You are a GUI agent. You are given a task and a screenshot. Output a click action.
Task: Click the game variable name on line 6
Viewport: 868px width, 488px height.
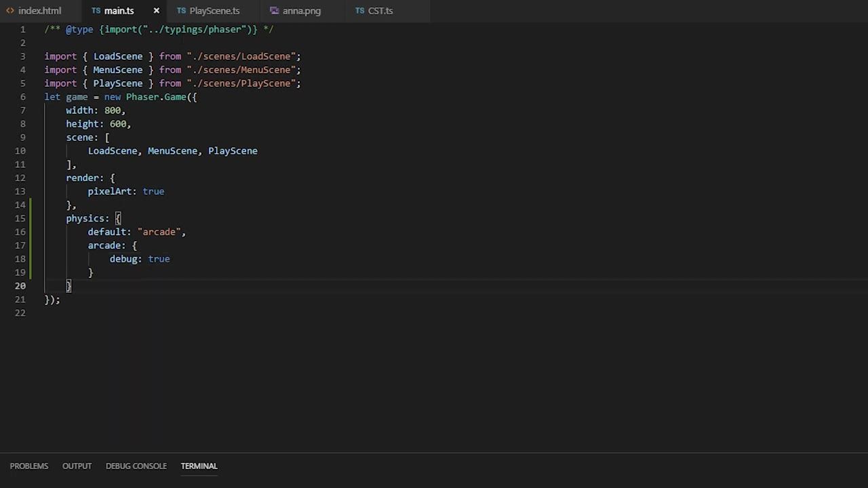pos(77,97)
